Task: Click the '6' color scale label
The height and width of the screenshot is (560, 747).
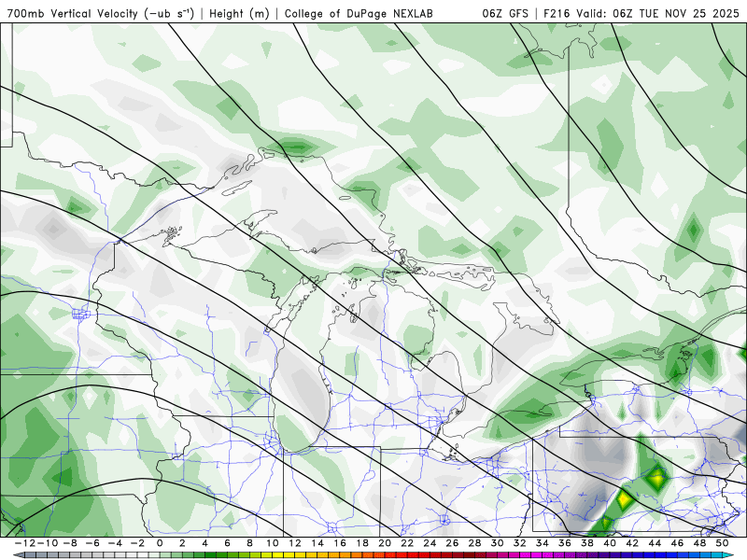Action: pyautogui.click(x=227, y=543)
